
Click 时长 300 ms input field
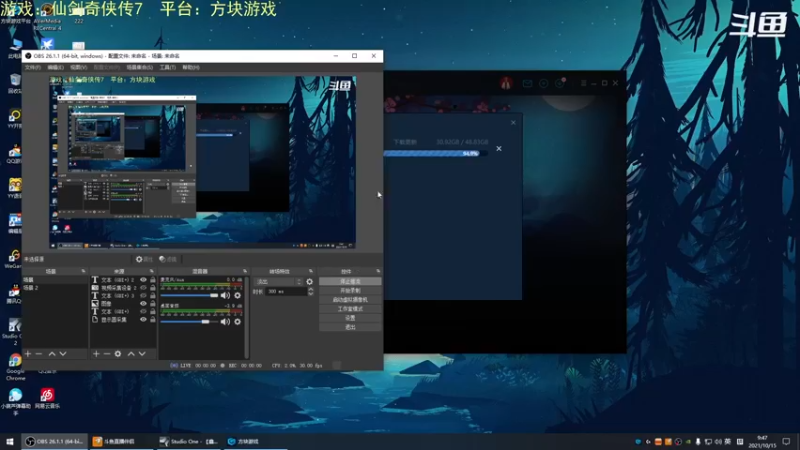[x=286, y=291]
